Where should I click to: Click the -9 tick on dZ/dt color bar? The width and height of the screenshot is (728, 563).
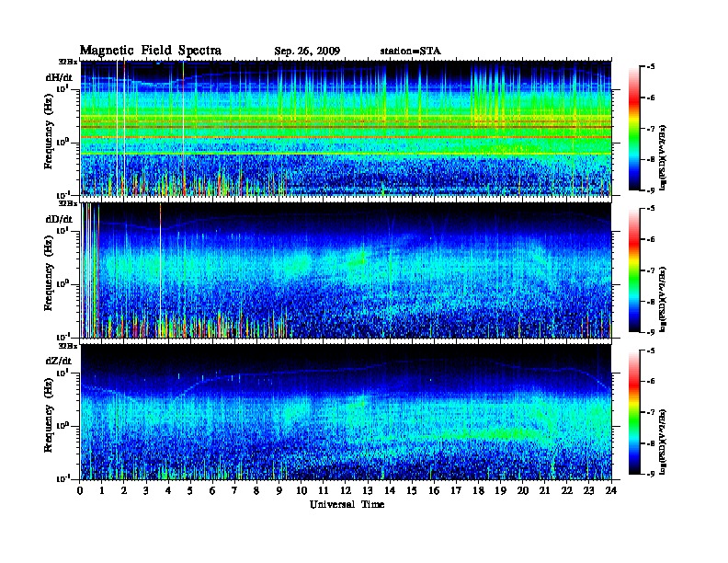coord(650,474)
